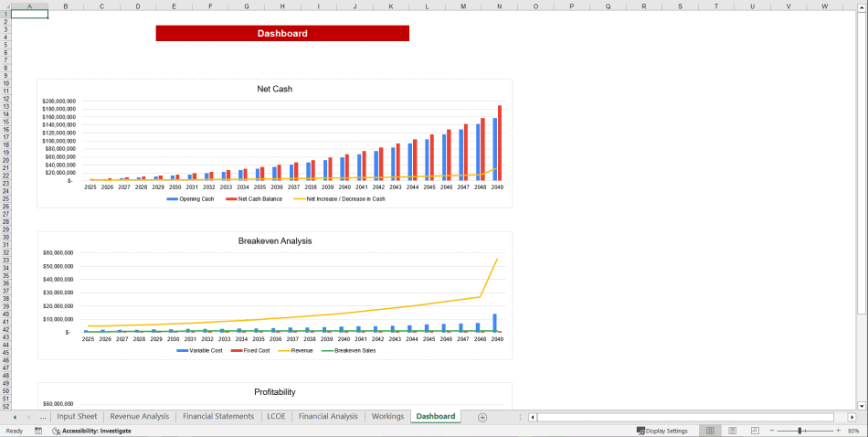
Task: Click the macro recording status bar icon
Action: pos(38,431)
